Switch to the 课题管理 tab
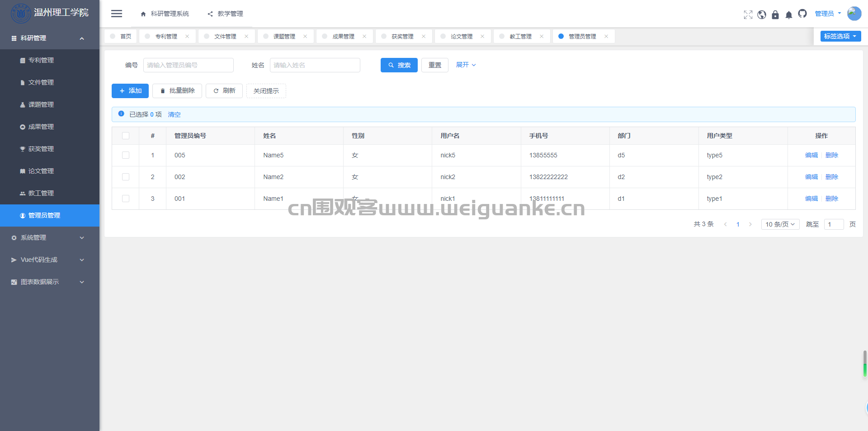This screenshot has width=868, height=431. point(284,36)
